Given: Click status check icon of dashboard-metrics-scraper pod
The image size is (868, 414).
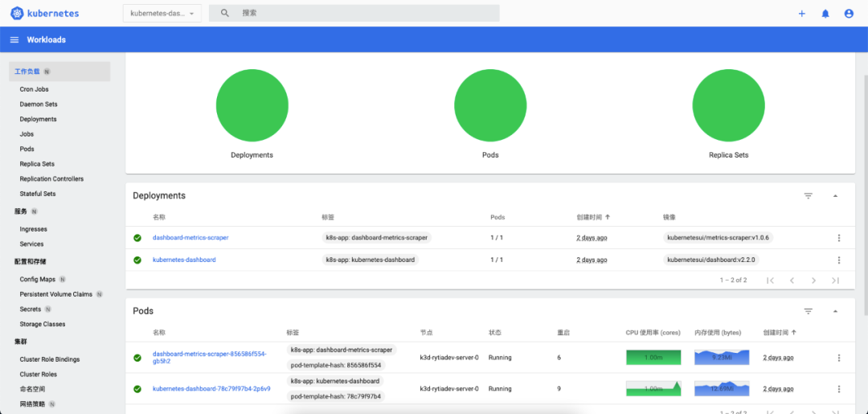Looking at the screenshot, I should (x=137, y=358).
